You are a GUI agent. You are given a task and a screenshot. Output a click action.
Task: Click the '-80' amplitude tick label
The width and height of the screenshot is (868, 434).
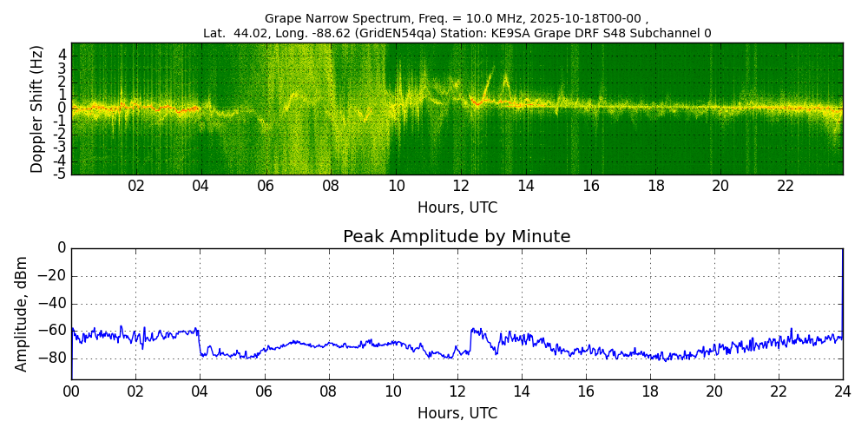coord(53,358)
